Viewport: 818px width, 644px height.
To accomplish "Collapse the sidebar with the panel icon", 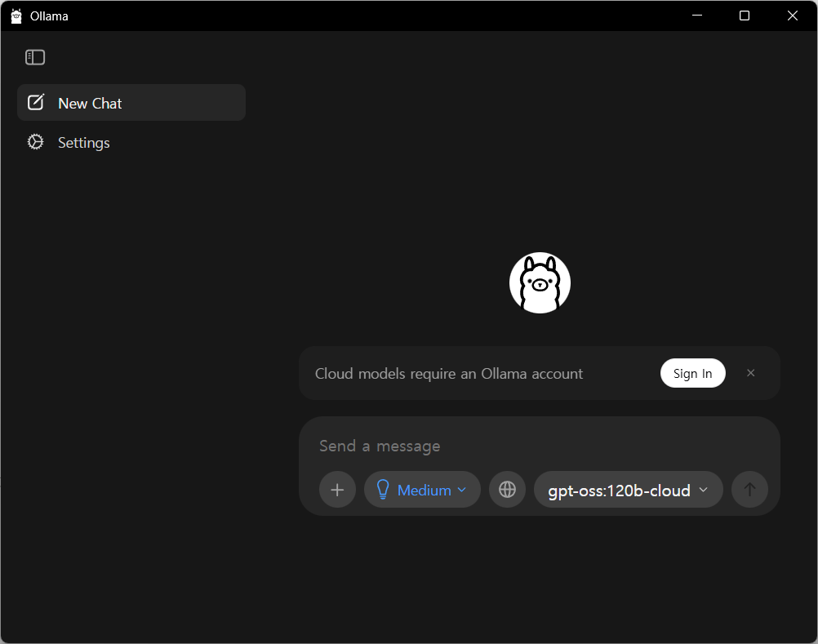I will (x=35, y=57).
